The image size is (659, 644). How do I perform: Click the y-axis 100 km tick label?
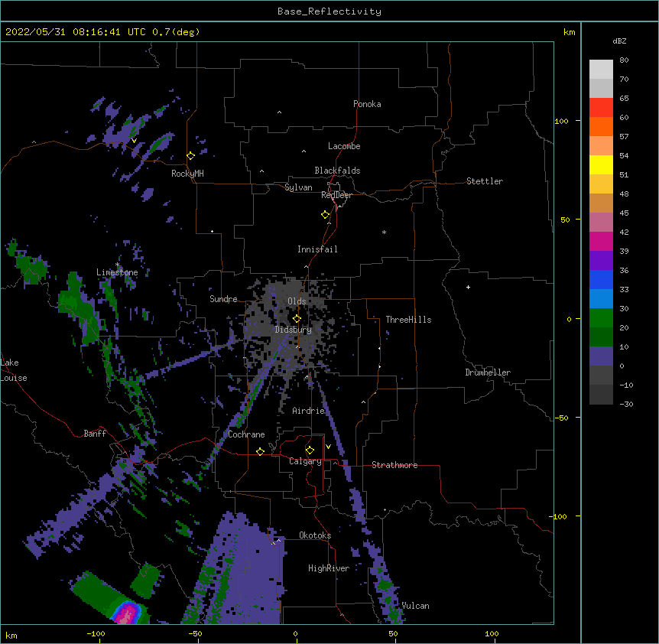click(561, 121)
